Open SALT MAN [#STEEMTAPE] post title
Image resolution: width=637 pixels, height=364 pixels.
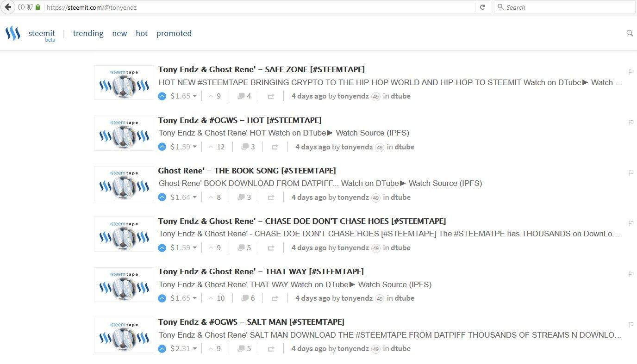[x=251, y=322]
